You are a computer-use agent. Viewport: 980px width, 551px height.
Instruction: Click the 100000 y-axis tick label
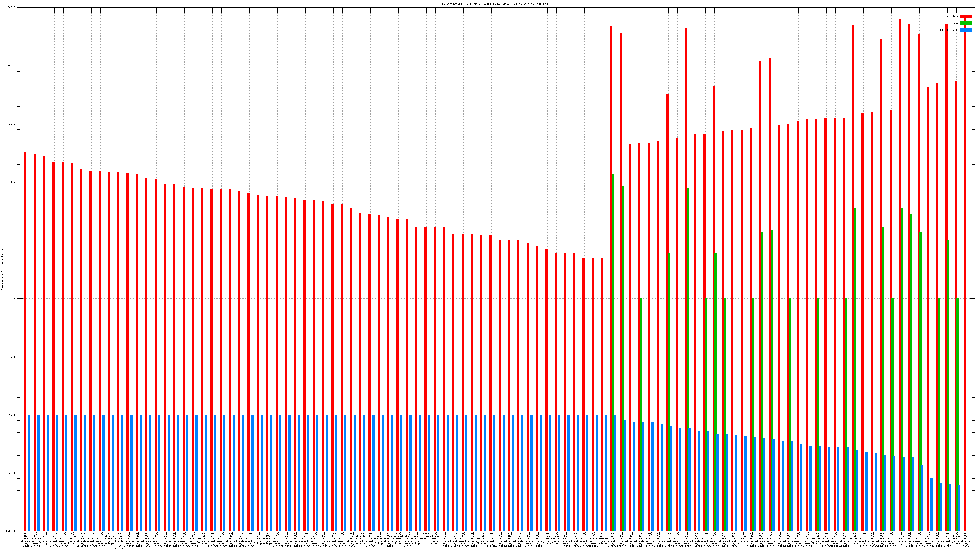[x=11, y=8]
